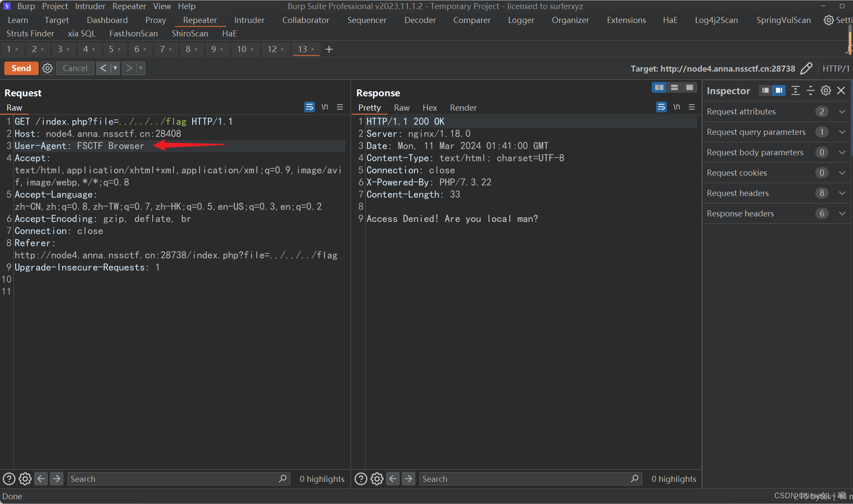Open response search settings gear
This screenshot has height=504, width=853.
point(377,479)
